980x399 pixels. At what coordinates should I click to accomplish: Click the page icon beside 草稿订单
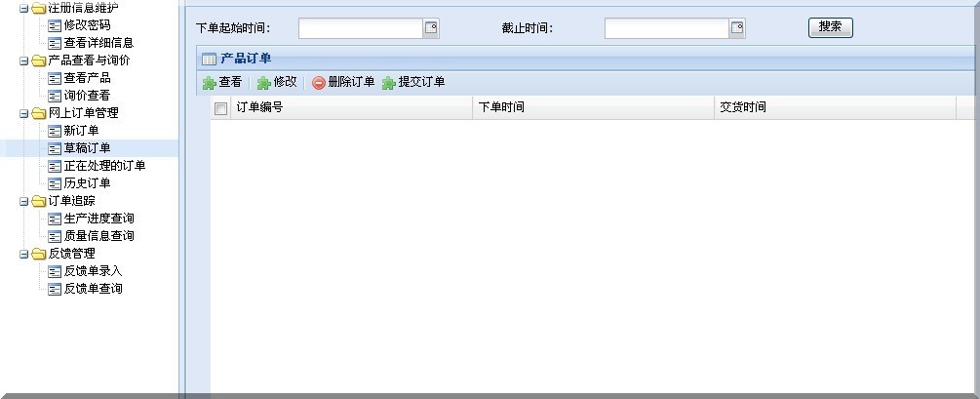(55, 148)
